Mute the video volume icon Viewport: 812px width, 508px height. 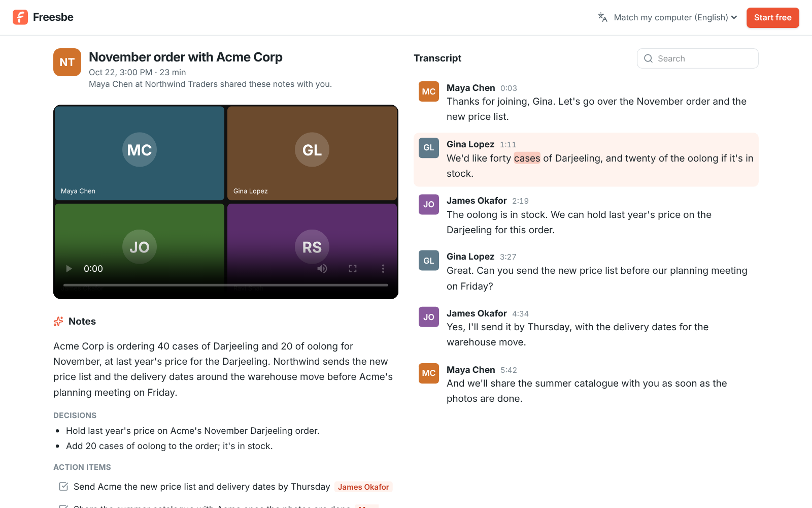[322, 269]
